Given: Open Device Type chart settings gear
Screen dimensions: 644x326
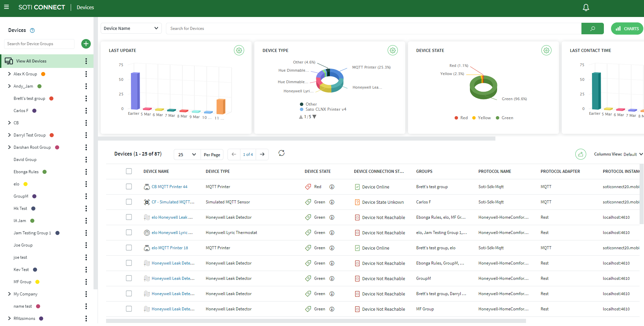Looking at the screenshot, I should pos(393,50).
